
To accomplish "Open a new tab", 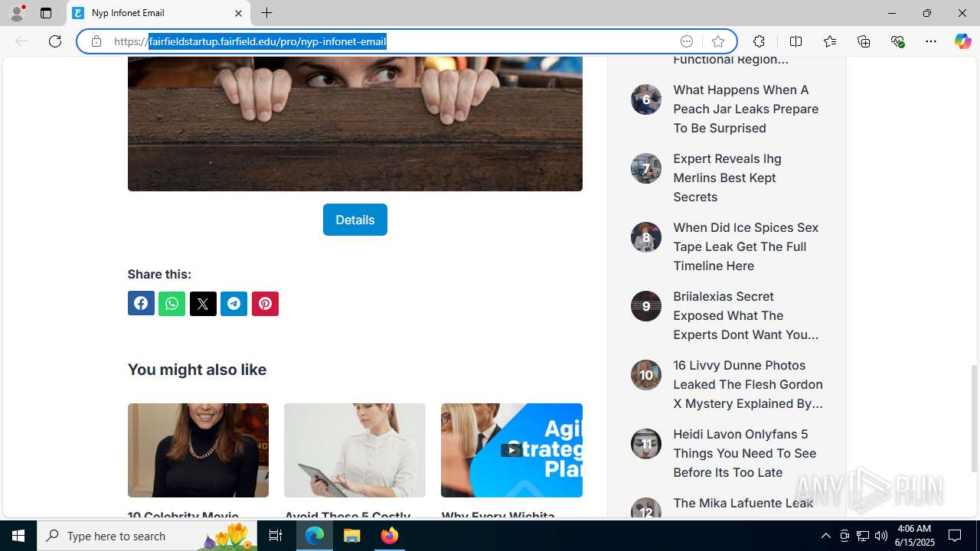I will coord(266,13).
